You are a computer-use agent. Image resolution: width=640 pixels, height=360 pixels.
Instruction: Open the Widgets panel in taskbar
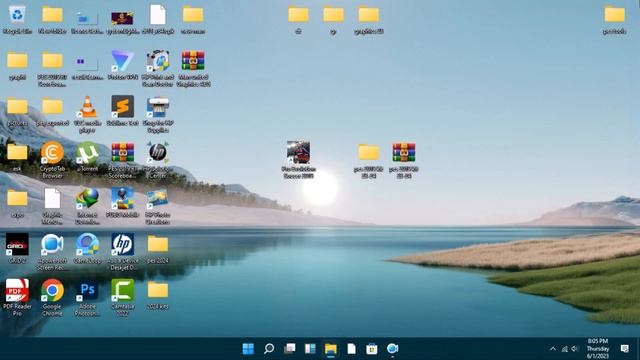[x=310, y=349]
